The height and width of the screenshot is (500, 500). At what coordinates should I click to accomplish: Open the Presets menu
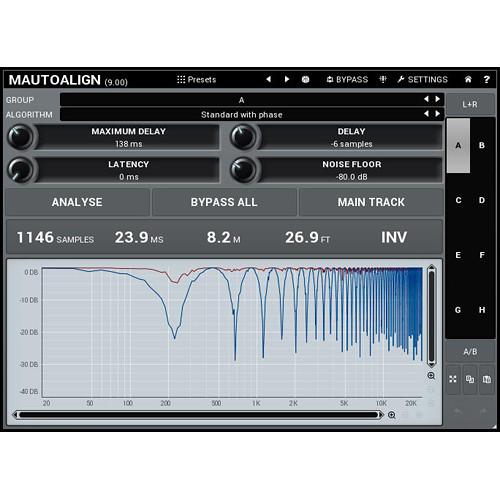[196, 79]
